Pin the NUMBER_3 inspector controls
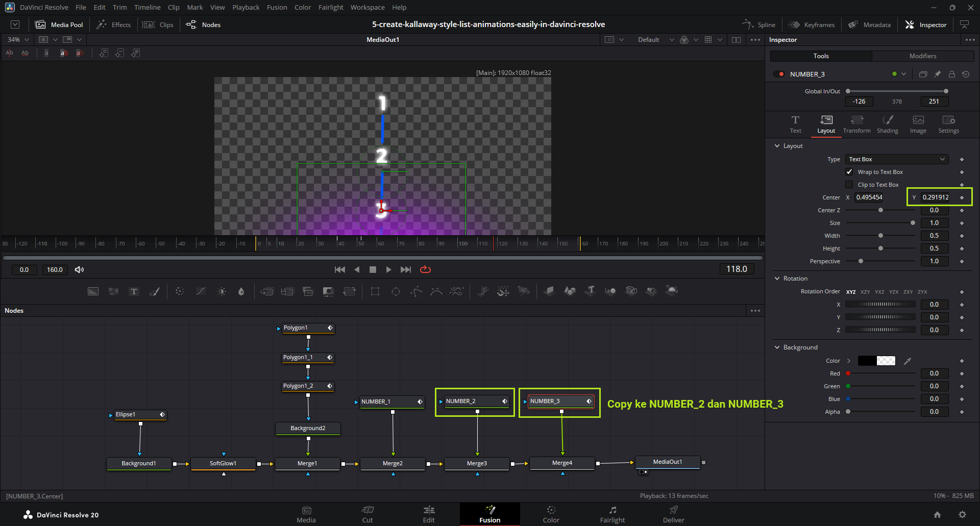The width and height of the screenshot is (980, 526). tap(937, 74)
